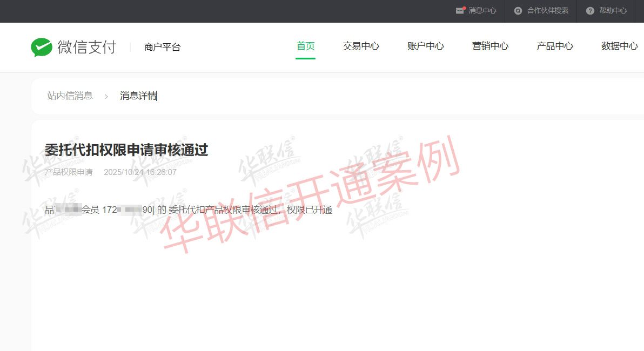The height and width of the screenshot is (351, 644).
Task: Open the 产品中心 tab
Action: tap(554, 46)
